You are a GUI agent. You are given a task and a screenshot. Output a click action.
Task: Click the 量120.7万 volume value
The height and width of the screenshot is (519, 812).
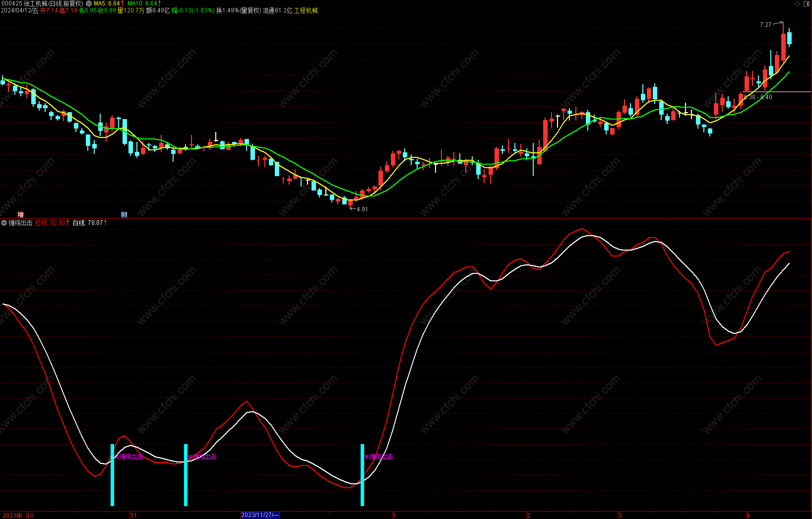point(131,10)
